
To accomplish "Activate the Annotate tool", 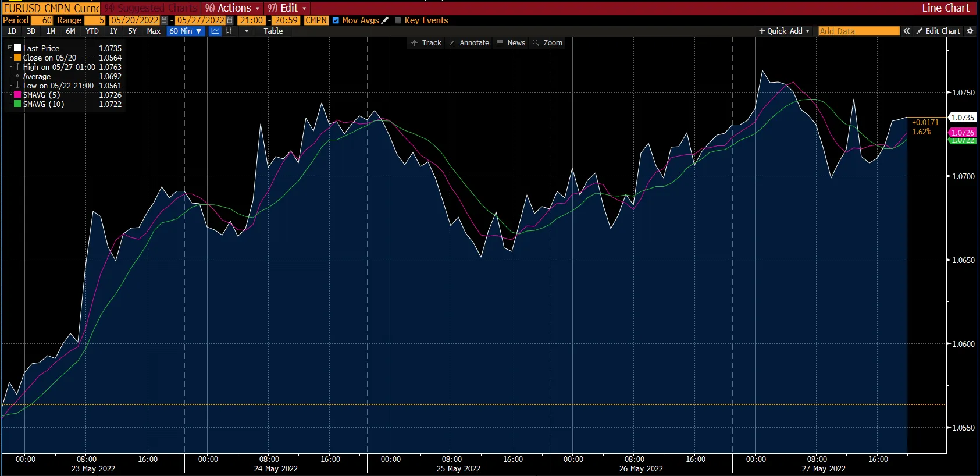I will coord(469,43).
